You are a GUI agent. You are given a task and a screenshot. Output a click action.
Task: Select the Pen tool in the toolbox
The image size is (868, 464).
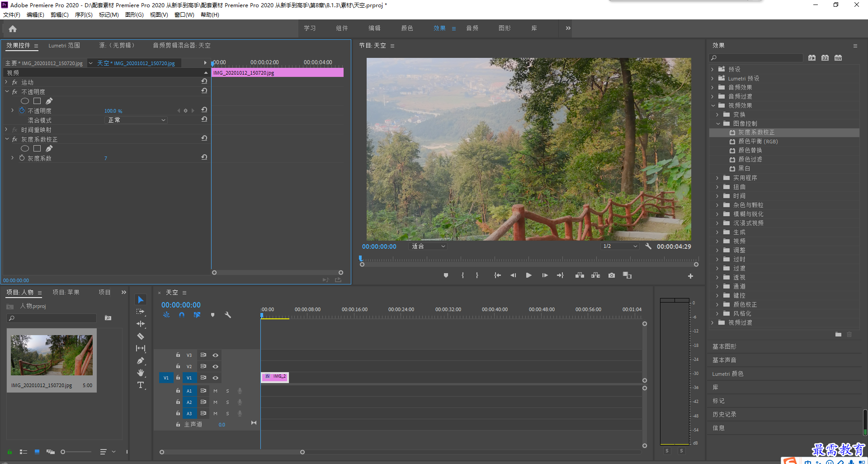141,360
